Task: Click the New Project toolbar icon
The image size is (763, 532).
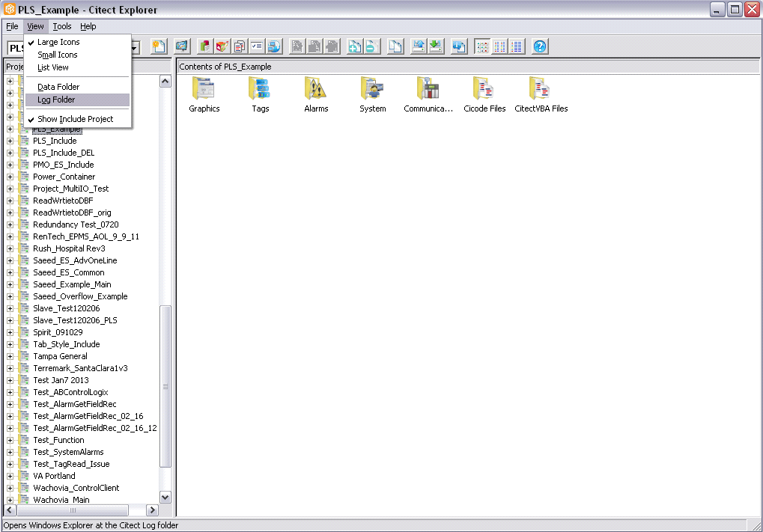Action: click(x=159, y=46)
